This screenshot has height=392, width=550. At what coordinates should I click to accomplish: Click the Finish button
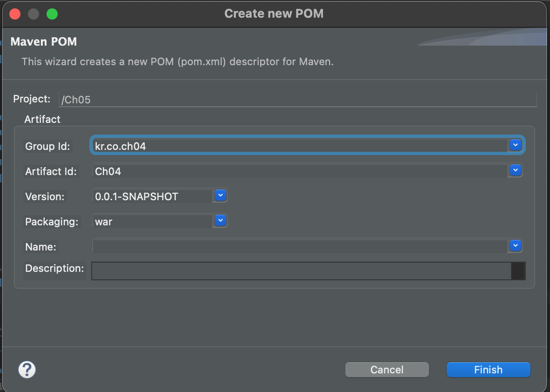(x=488, y=370)
